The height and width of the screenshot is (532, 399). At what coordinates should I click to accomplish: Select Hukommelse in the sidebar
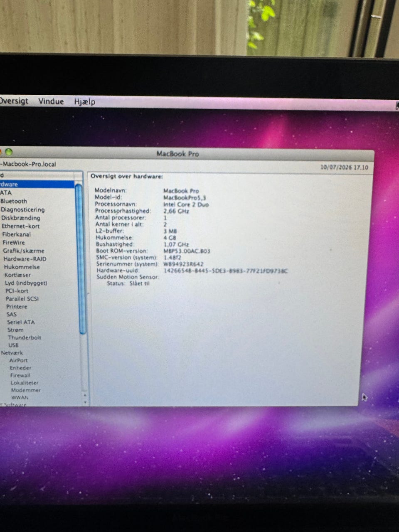[22, 267]
